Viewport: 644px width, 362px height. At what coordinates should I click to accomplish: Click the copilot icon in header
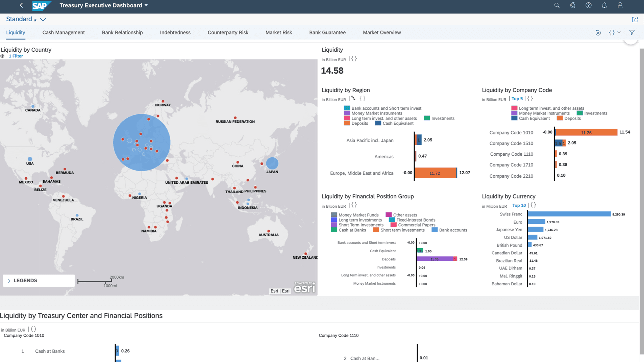(x=573, y=5)
